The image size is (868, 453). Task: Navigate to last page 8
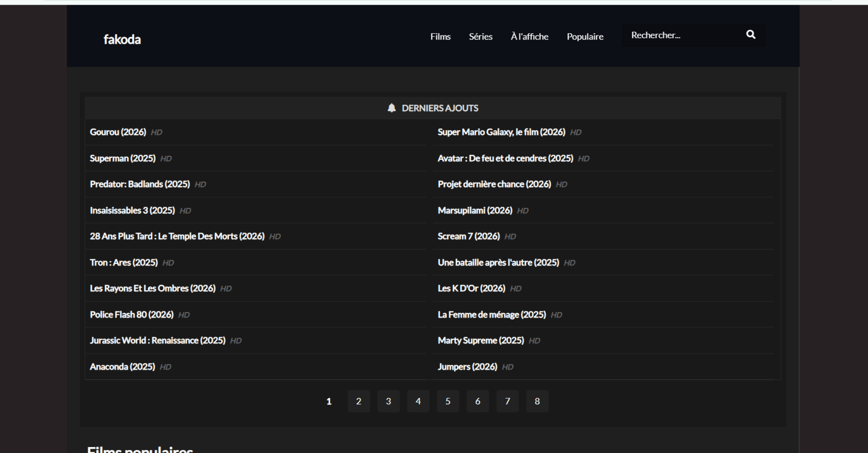point(537,401)
